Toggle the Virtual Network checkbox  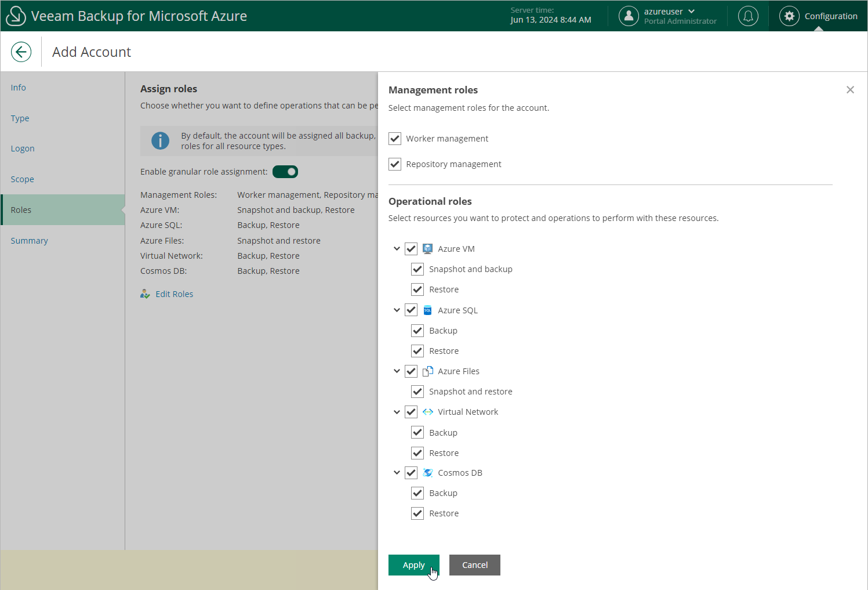coord(411,412)
